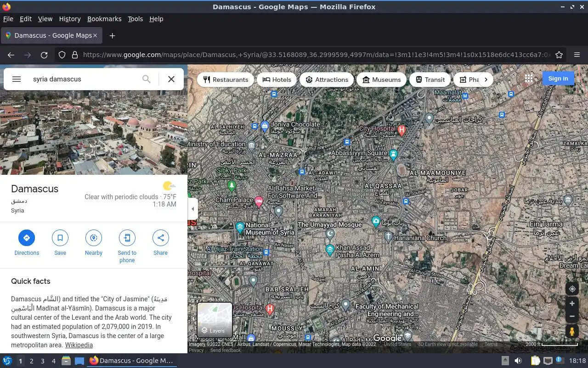Screen dimensions: 588x368
Task: Click the Cham Palace hotel marker
Action: (x=259, y=201)
